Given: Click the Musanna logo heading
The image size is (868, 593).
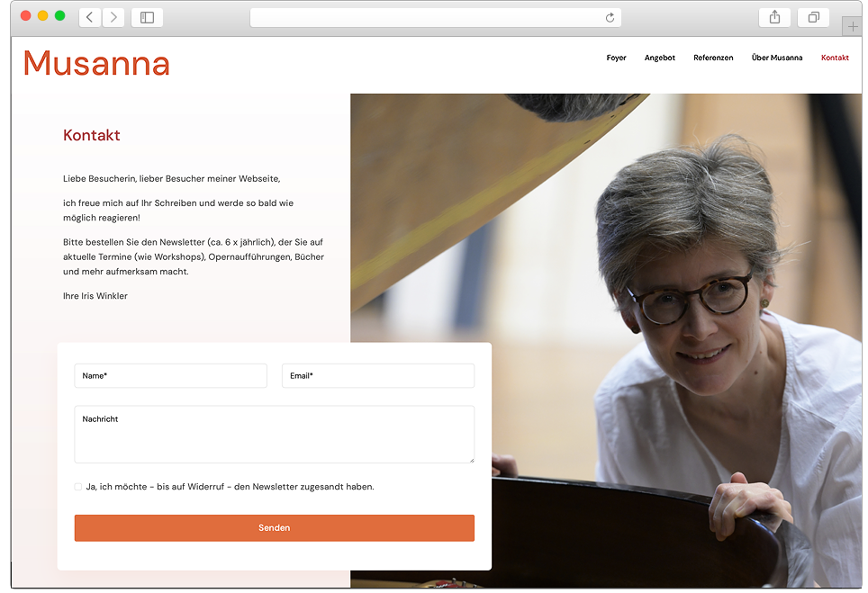Looking at the screenshot, I should tap(96, 63).
